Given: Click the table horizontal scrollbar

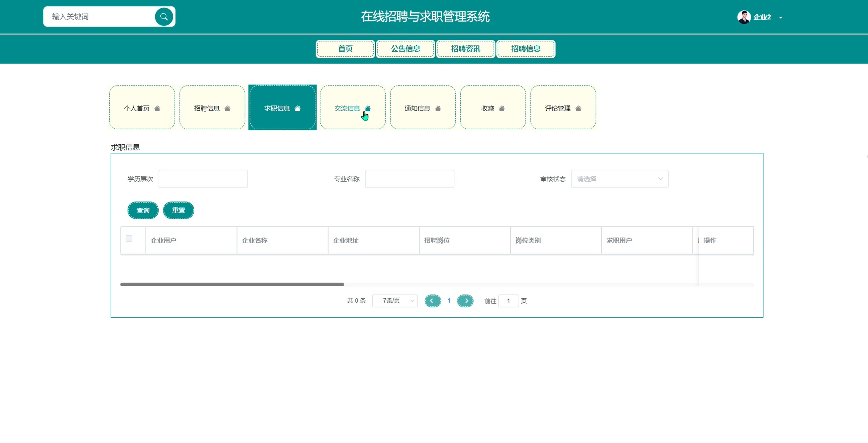Looking at the screenshot, I should [232, 284].
